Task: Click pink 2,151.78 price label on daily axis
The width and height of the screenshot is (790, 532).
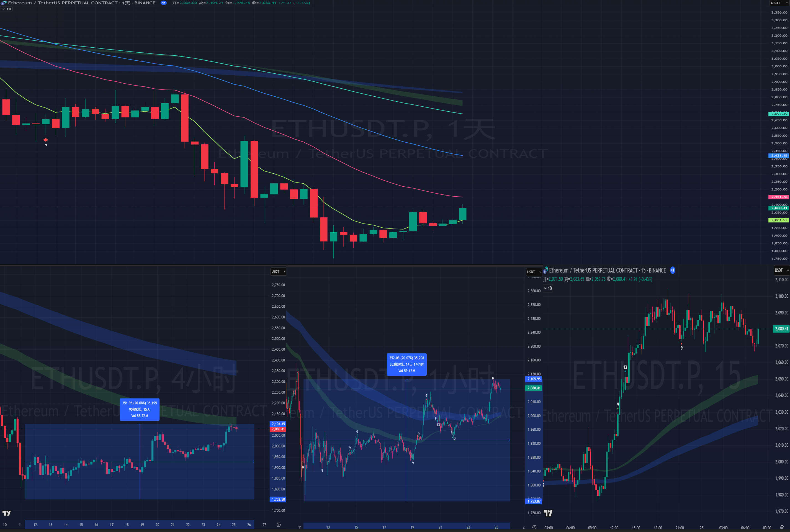Action: point(779,197)
